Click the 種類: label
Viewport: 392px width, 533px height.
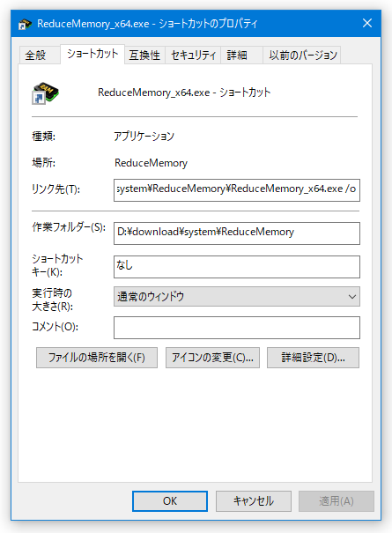43,137
